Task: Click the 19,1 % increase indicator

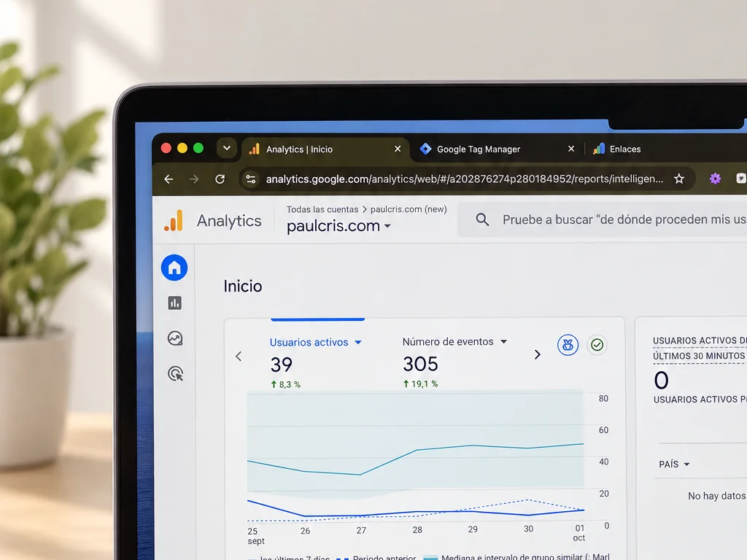Action: (x=421, y=384)
